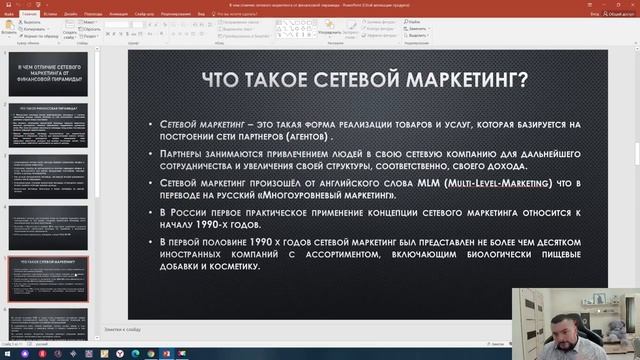This screenshot has height=360, width=640.
Task: Open Shape Outline (Контур фигуры) option
Action: click(378, 29)
